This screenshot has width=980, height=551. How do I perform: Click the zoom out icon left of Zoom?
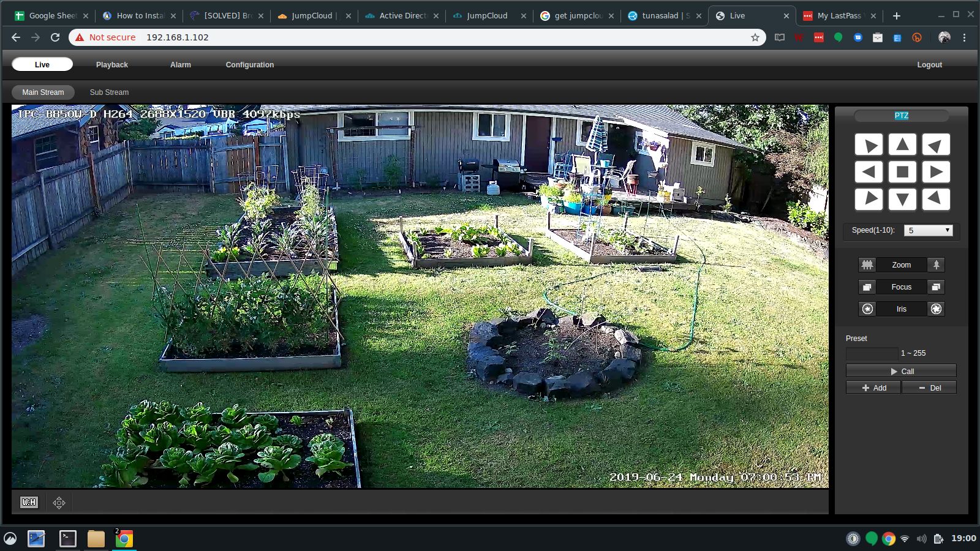(x=867, y=264)
